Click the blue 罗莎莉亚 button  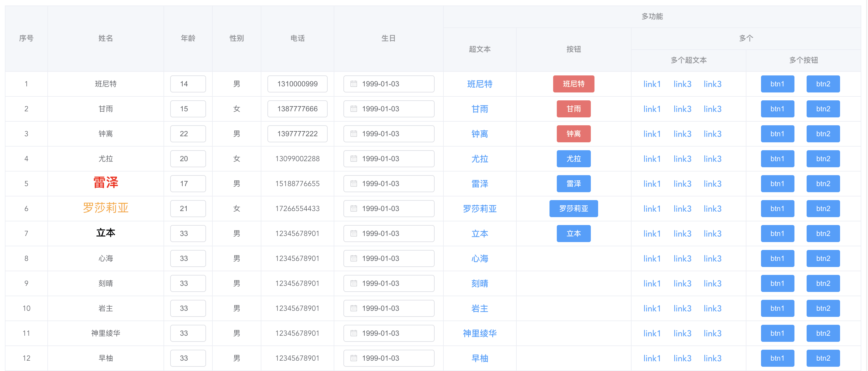click(573, 209)
